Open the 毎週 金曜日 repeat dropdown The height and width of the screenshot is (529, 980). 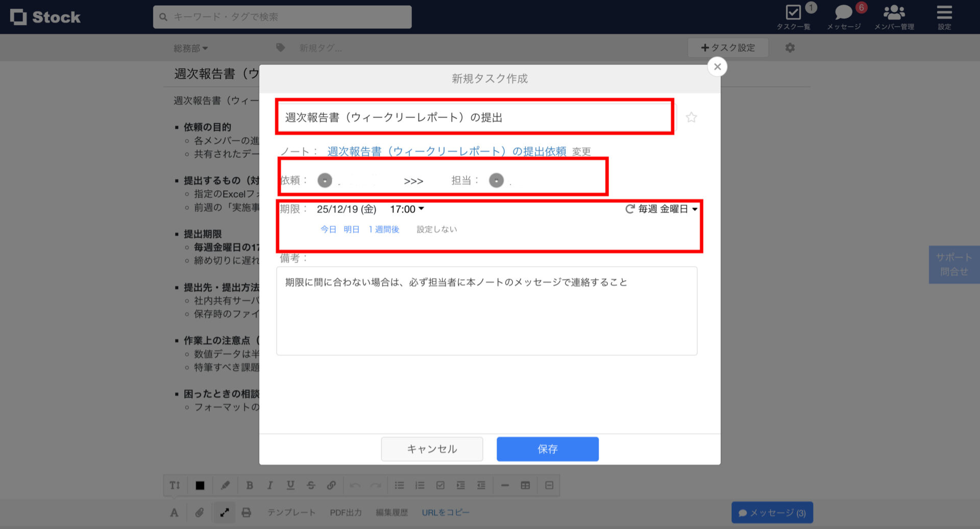pos(664,209)
